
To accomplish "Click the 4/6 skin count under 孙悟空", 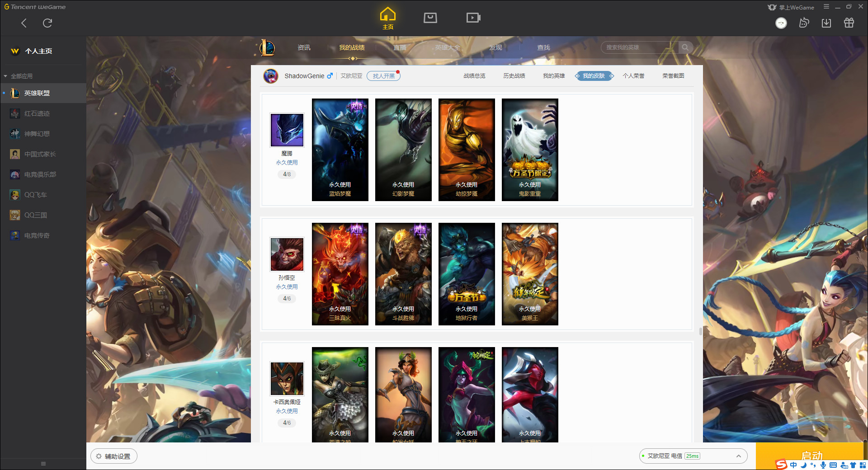I will click(287, 299).
